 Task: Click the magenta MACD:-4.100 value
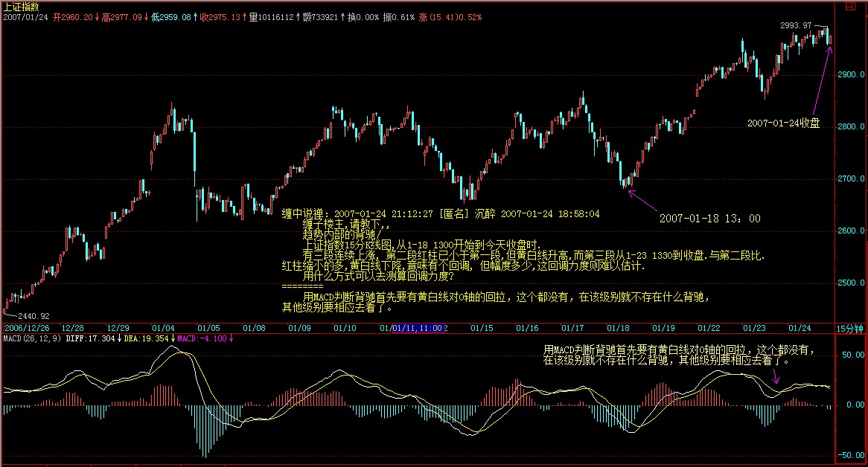pos(203,339)
